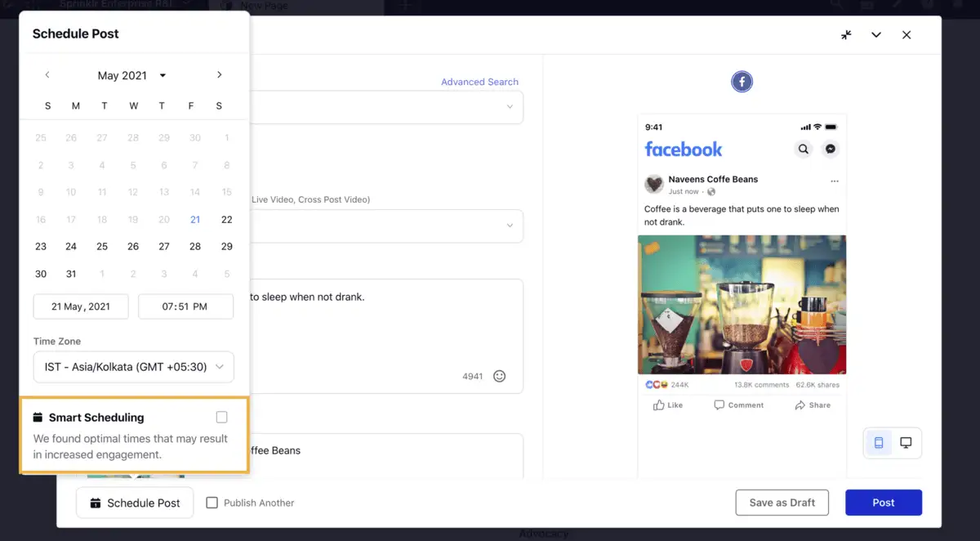Viewport: 980px width, 541px height.
Task: Enable Smart Scheduling
Action: (221, 417)
